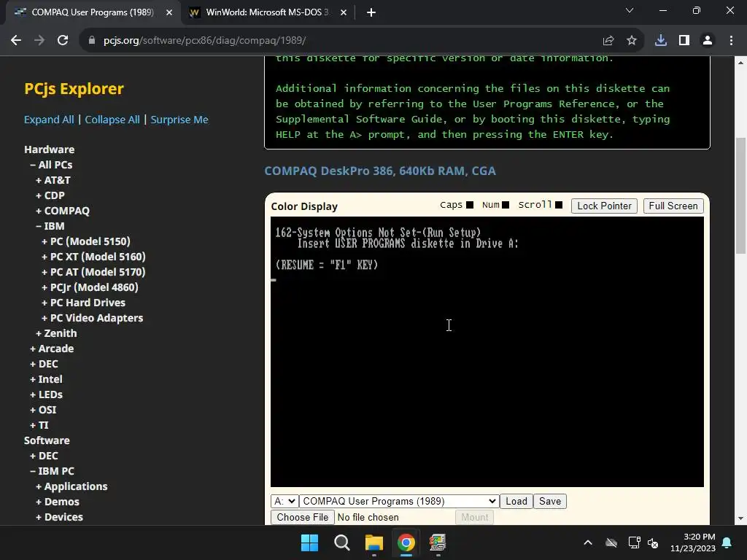The height and width of the screenshot is (560, 747).
Task: Open the network display tray icon
Action: (634, 542)
